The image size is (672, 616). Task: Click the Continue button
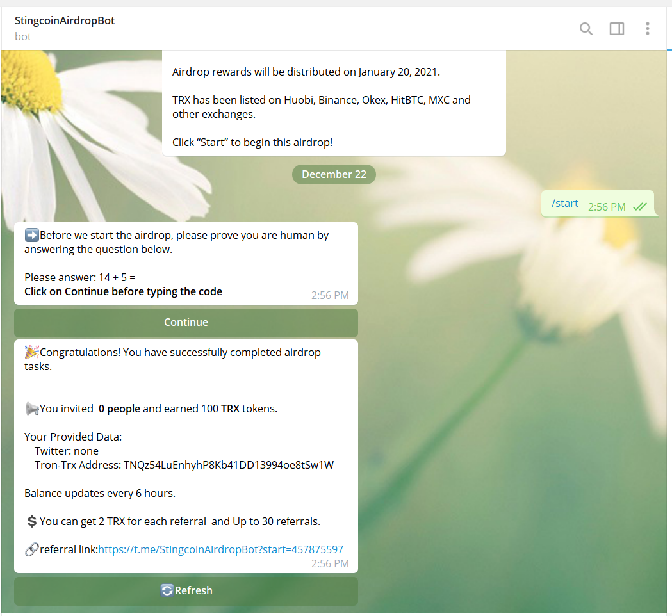[186, 323]
